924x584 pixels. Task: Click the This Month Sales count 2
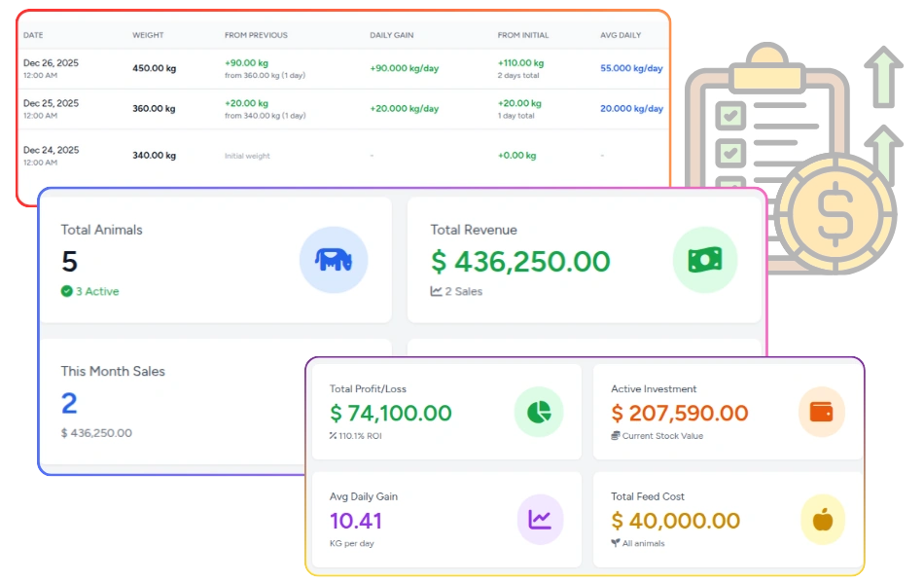point(69,404)
